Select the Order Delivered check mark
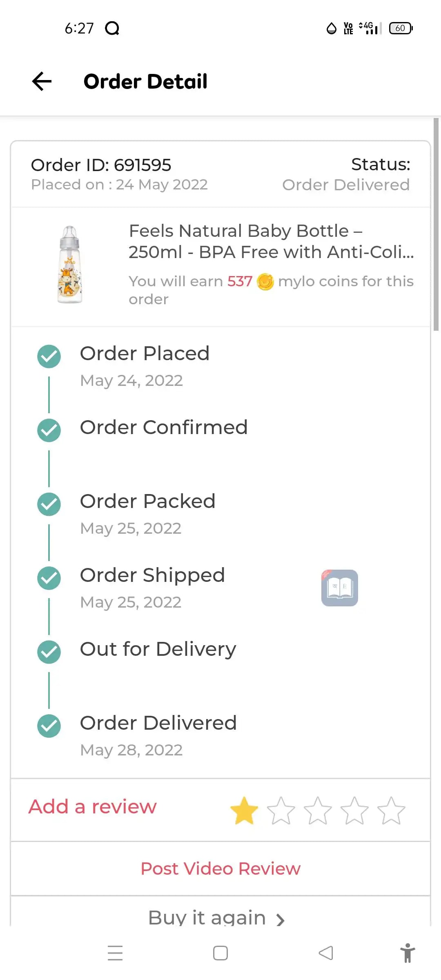 [x=49, y=726]
